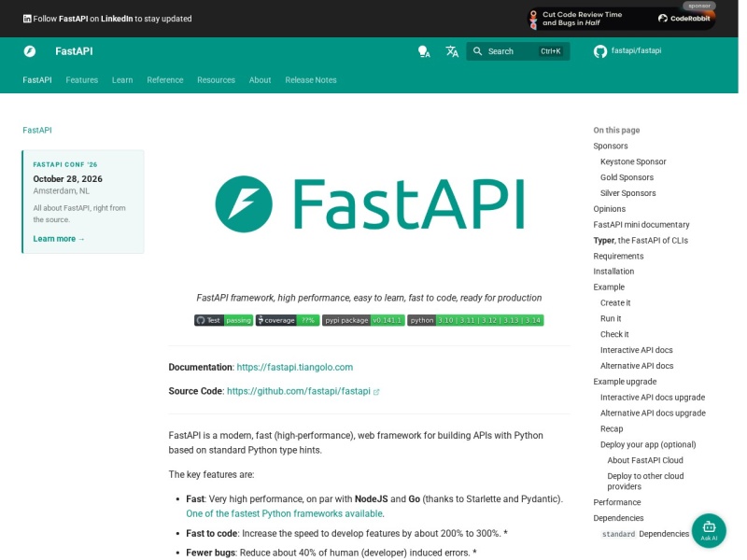747x560 pixels.
Task: Click One of the fastest Python frameworks link
Action: [x=285, y=513]
